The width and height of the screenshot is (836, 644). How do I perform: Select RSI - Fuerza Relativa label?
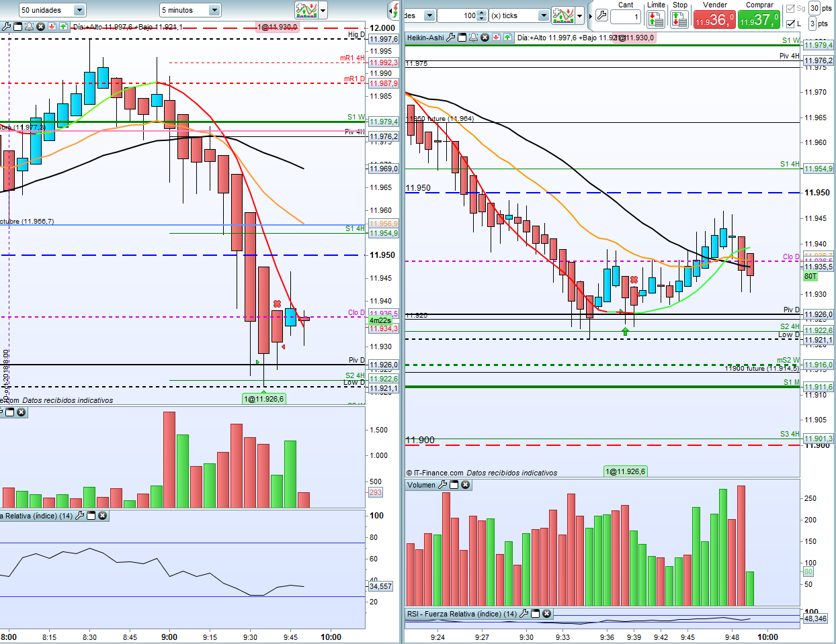pyautogui.click(x=462, y=614)
